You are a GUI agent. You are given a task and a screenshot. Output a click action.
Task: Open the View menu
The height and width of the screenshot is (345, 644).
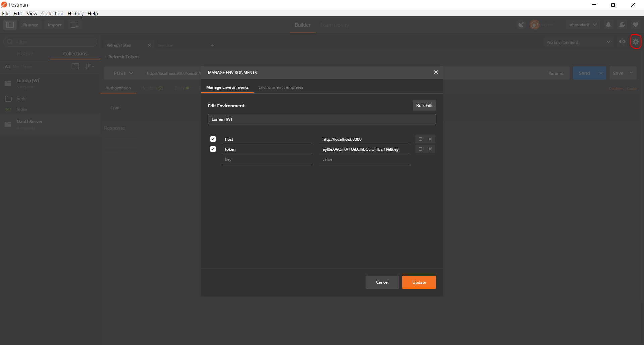pyautogui.click(x=32, y=14)
